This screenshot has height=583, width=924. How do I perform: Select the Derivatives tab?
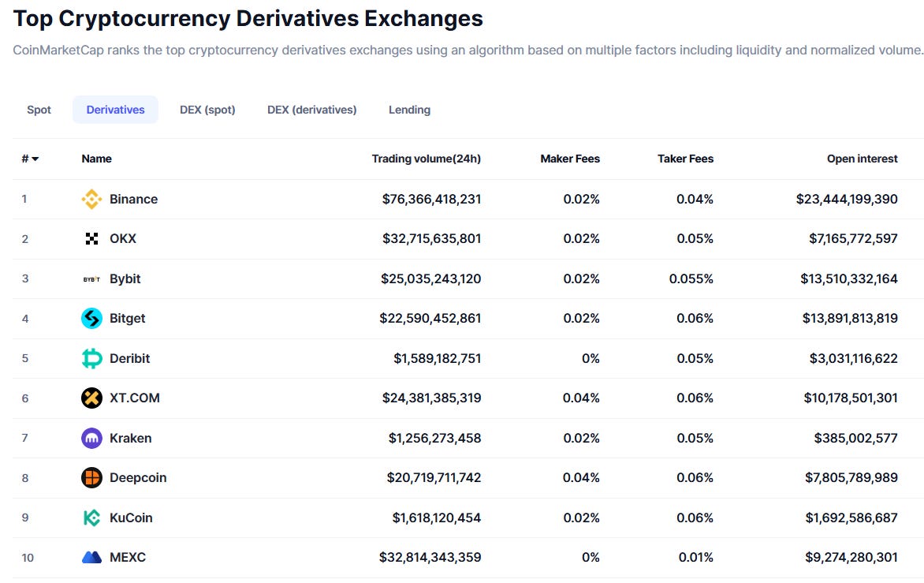coord(115,110)
